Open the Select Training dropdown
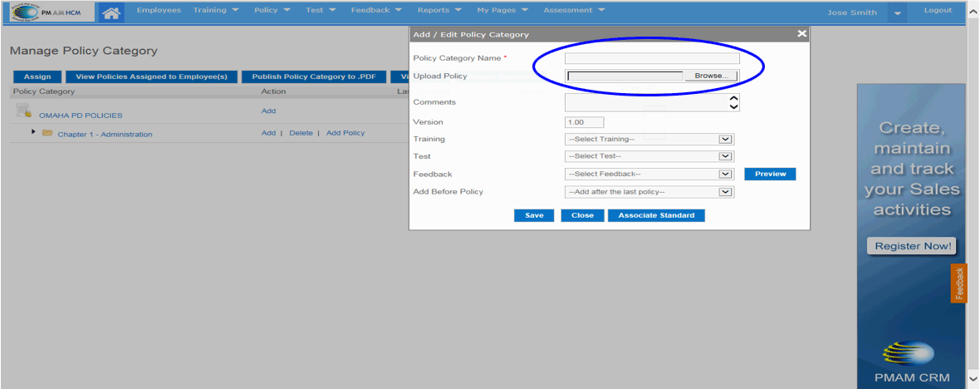Screen dimensions: 980x389 click(x=649, y=139)
